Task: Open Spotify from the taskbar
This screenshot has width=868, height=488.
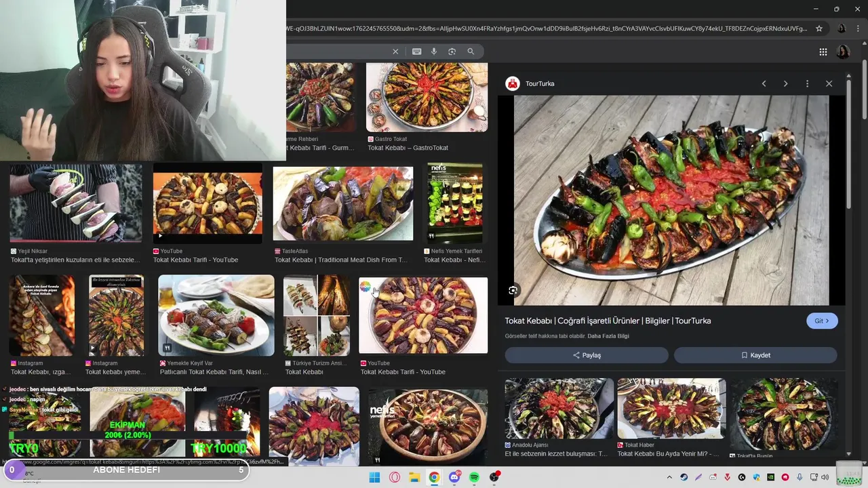Action: click(x=474, y=477)
